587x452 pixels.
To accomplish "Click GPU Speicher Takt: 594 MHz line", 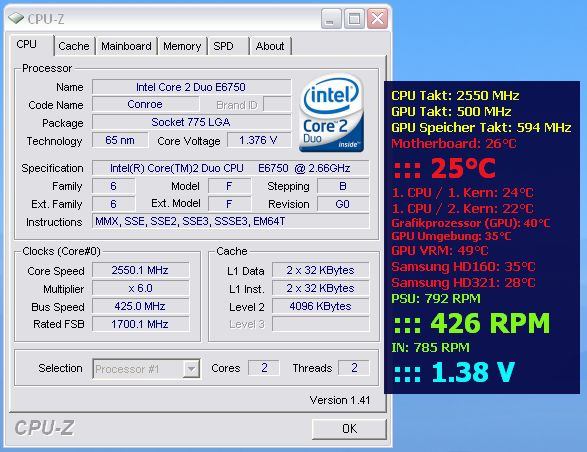I will 481,128.
